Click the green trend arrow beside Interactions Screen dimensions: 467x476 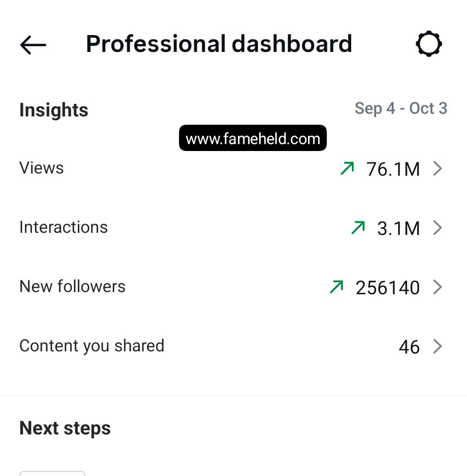coord(358,228)
